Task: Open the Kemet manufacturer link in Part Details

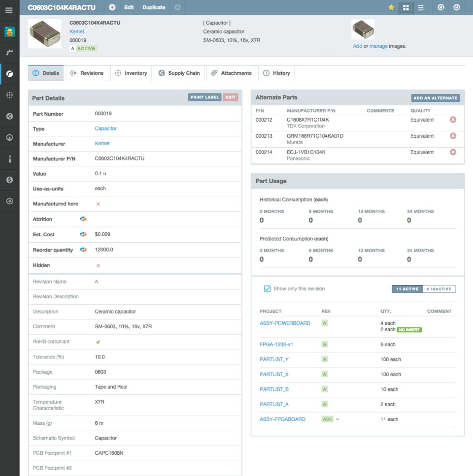Action: coord(102,144)
